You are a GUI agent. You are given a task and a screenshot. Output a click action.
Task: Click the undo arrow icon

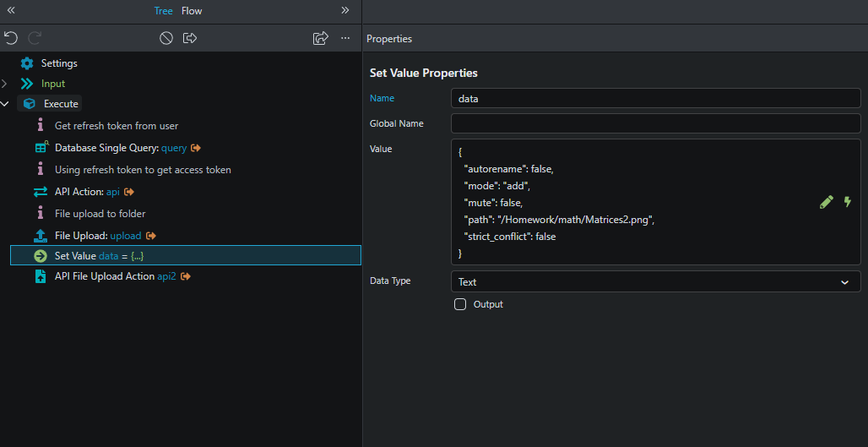click(x=10, y=38)
